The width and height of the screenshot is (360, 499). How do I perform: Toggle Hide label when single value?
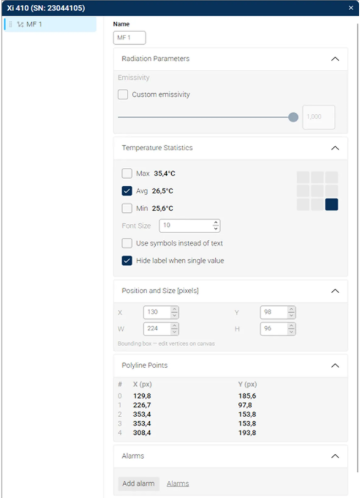click(x=127, y=261)
